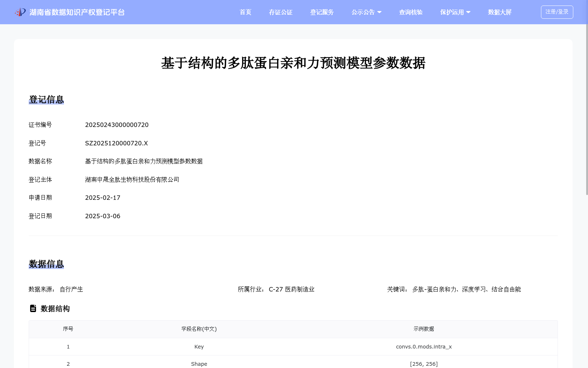Click the 湖南省数据知识产权登记平台 site title

click(x=77, y=12)
